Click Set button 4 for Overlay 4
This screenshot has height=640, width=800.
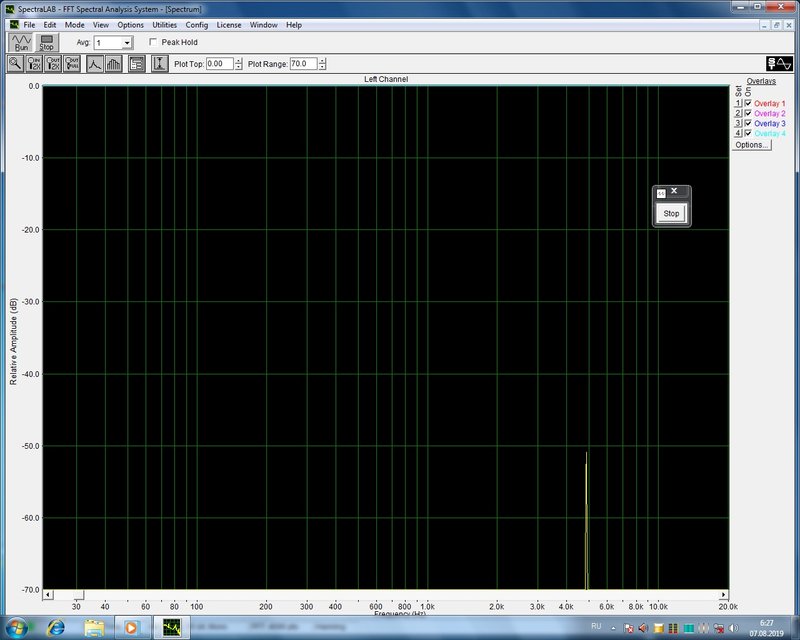(x=738, y=133)
